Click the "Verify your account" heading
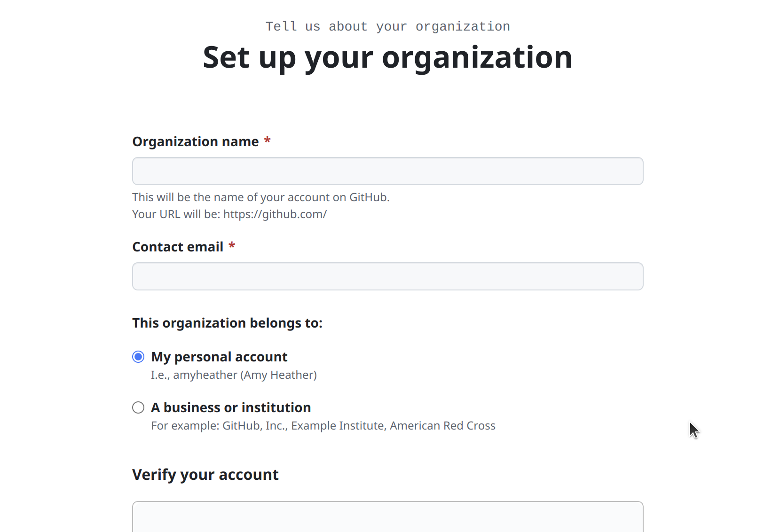The width and height of the screenshot is (780, 532). [205, 475]
